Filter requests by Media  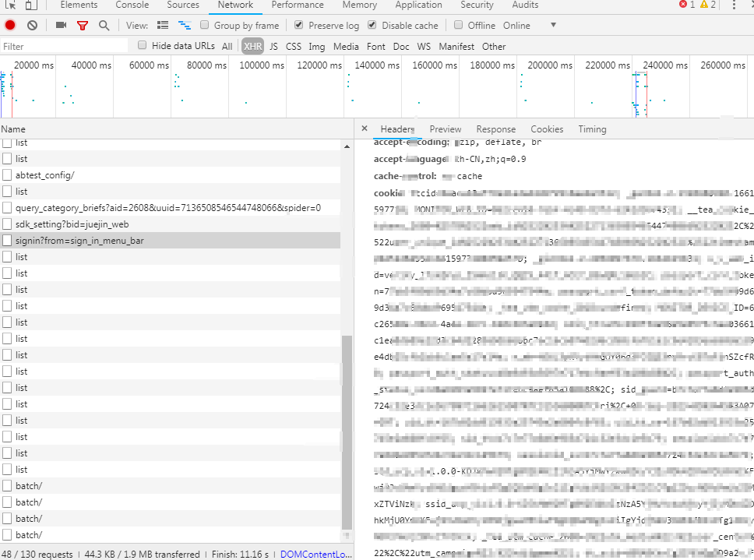click(x=346, y=46)
